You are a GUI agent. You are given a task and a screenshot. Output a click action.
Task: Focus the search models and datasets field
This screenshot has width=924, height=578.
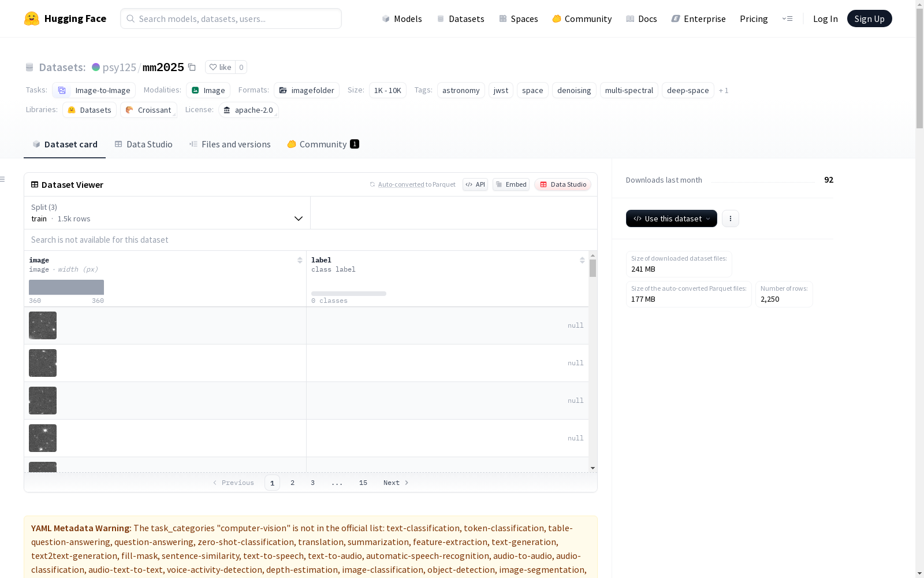coord(231,18)
